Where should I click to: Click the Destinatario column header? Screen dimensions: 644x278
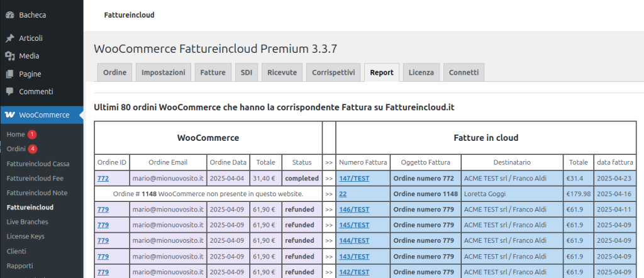pos(512,162)
